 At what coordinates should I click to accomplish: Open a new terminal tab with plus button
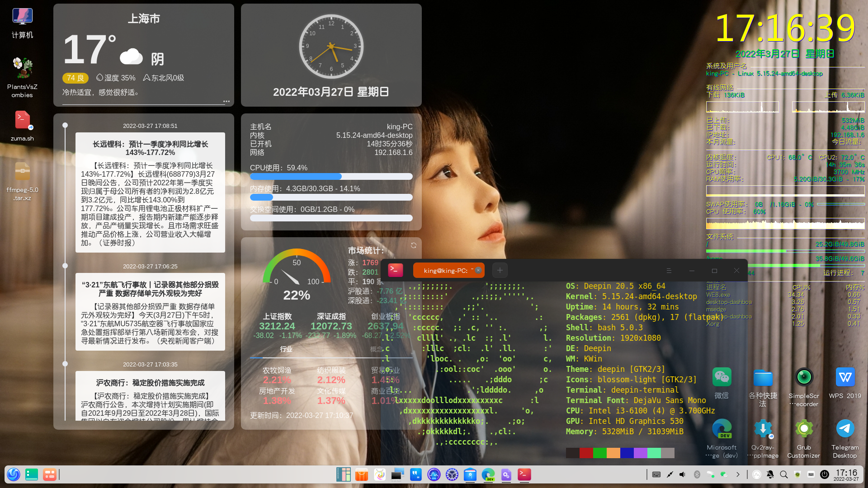[x=500, y=270]
